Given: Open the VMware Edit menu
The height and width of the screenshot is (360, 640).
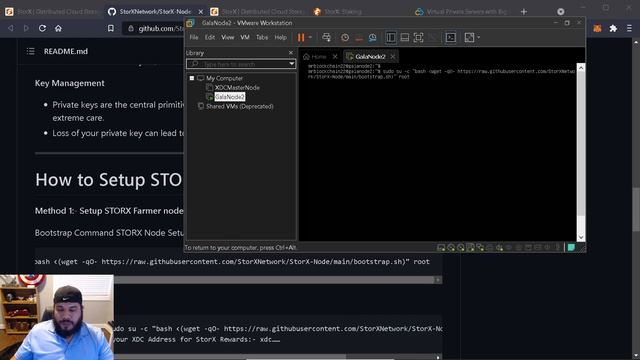Looking at the screenshot, I should (x=210, y=37).
